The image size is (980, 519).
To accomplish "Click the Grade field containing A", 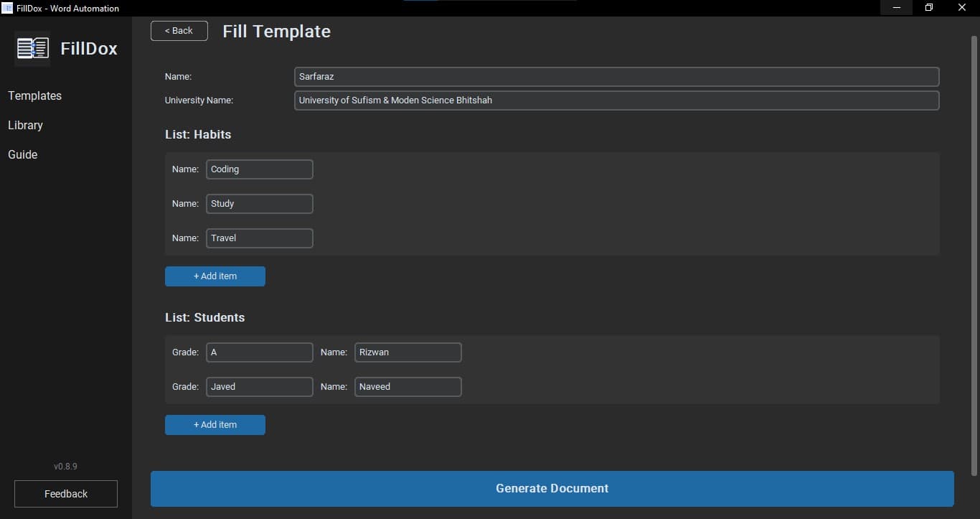I will 259,352.
